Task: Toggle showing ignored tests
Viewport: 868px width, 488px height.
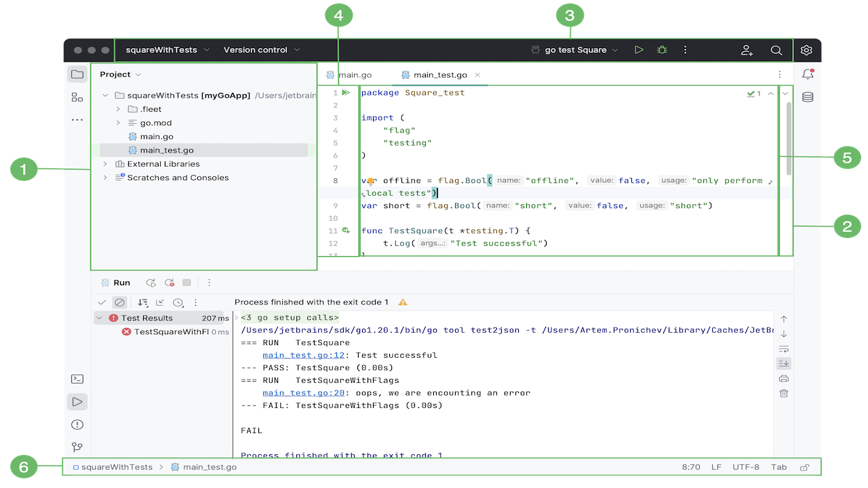Action: coord(119,302)
